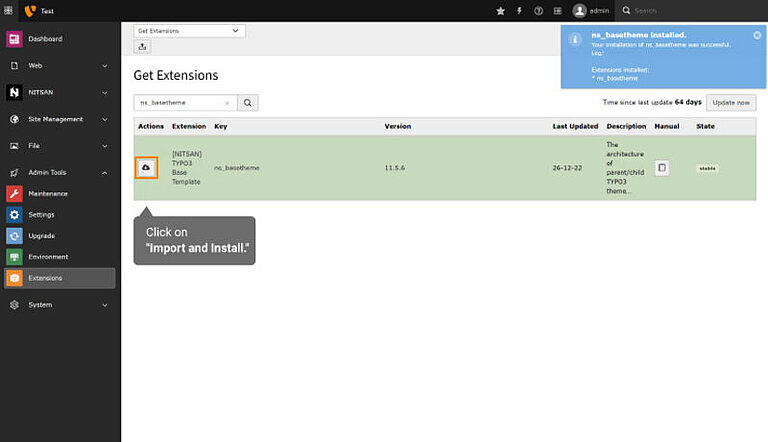Open bookmarks star icon in top bar

501,10
